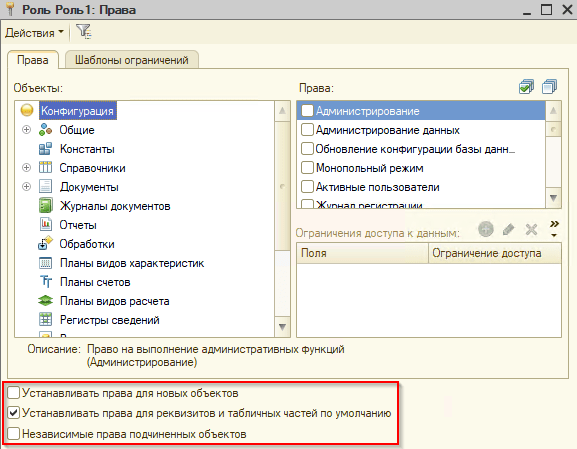Tick the Администрирование данных checkbox
The image size is (577, 449).
307,130
